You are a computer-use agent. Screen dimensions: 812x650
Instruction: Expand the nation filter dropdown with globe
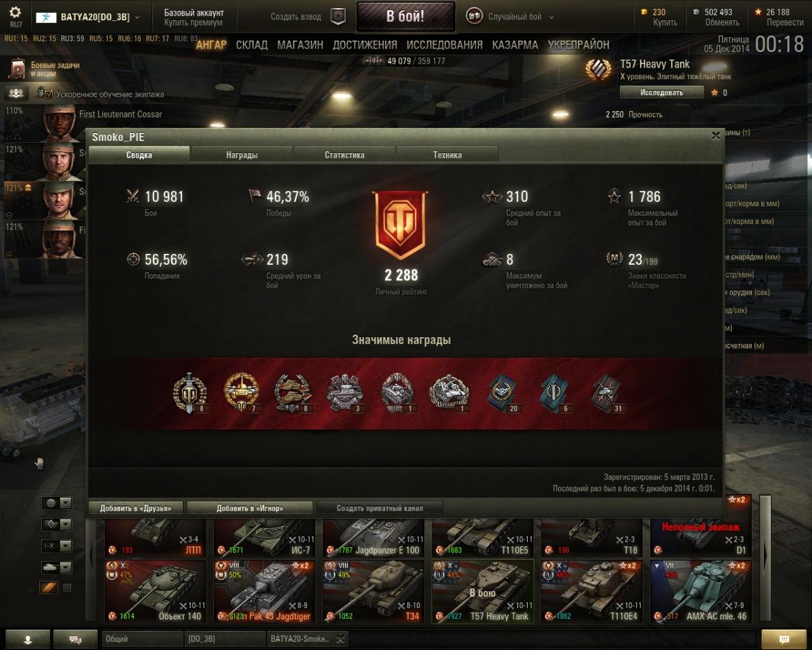[x=57, y=502]
